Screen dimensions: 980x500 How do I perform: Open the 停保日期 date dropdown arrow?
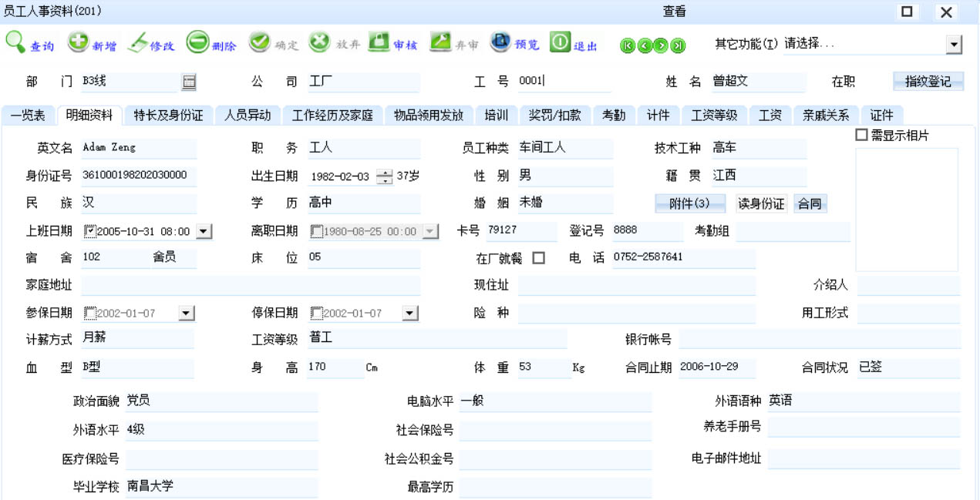[410, 313]
